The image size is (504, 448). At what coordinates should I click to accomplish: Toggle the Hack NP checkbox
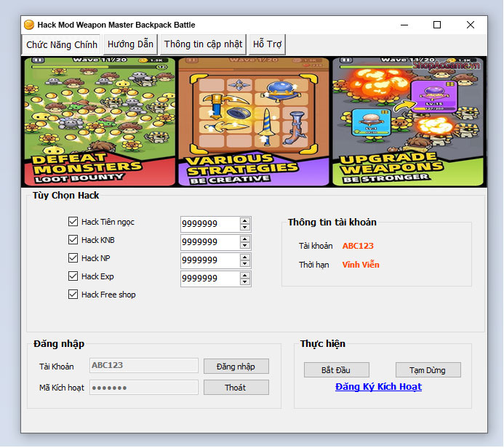[73, 257]
